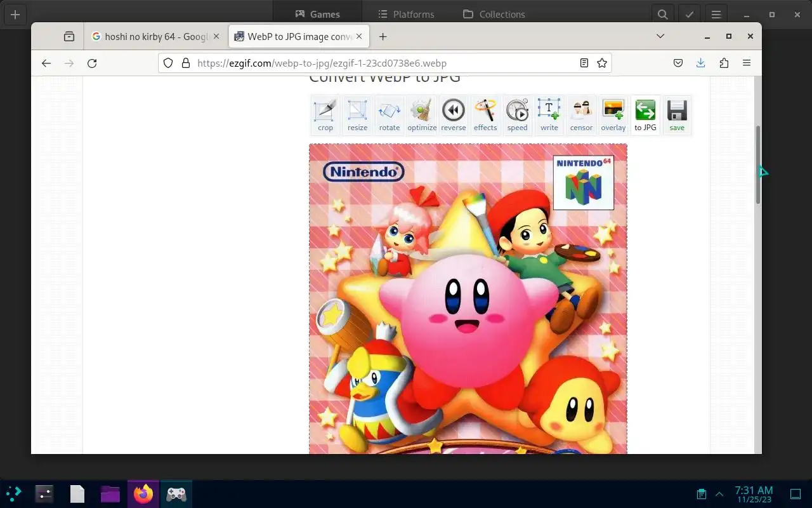
Task: Toggle reader view in address bar
Action: tap(584, 63)
